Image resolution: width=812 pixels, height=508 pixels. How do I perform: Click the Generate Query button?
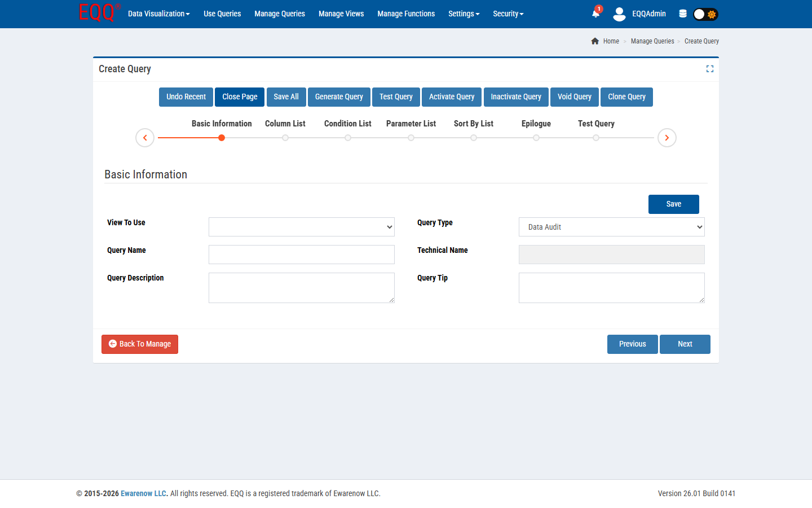(339, 97)
